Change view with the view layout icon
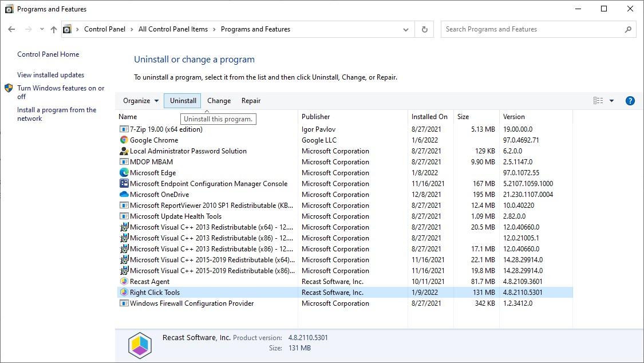This screenshot has height=363, width=644. click(598, 101)
